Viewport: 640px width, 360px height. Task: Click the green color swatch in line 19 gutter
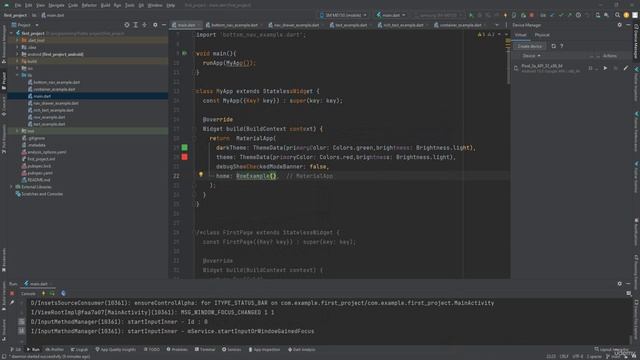point(184,147)
